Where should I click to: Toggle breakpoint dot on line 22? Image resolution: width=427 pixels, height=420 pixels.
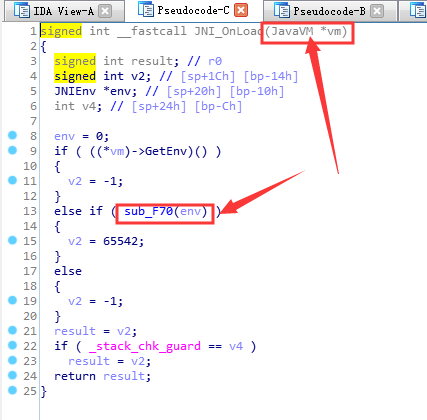(13, 345)
